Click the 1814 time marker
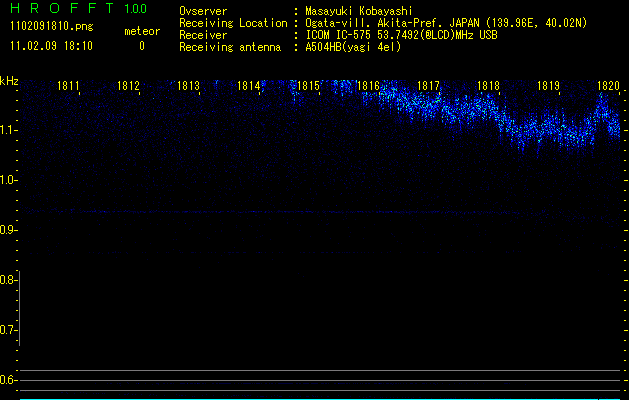This screenshot has width=629, height=400. (248, 86)
